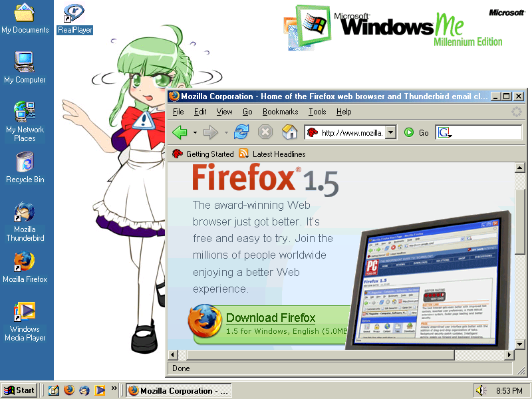The height and width of the screenshot is (399, 532).
Task: Click the volume speaker tray icon
Action: [x=481, y=390]
